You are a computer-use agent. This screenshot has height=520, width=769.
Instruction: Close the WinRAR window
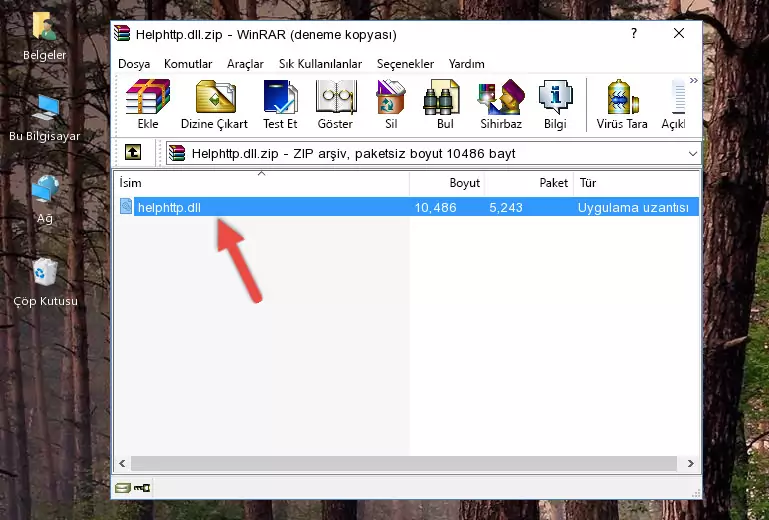click(679, 33)
